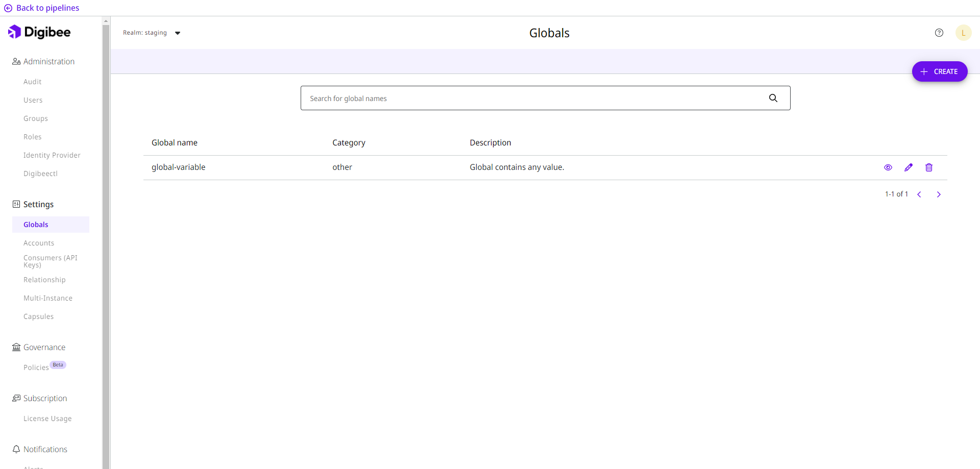Open the Notifications bell icon
Viewport: 980px width, 469px height.
pos(16,449)
